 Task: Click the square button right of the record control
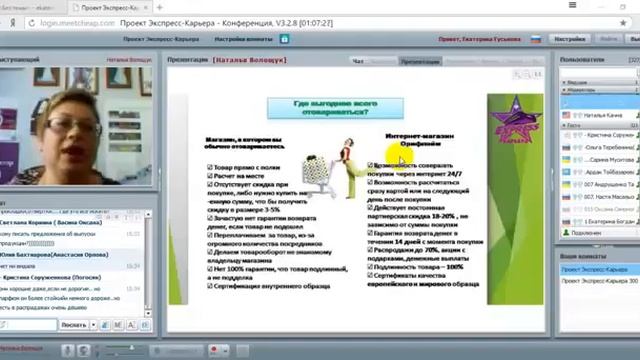coord(242,351)
